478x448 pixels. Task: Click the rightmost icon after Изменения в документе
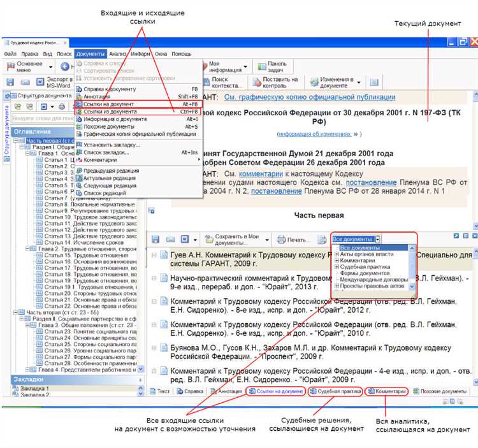[374, 82]
